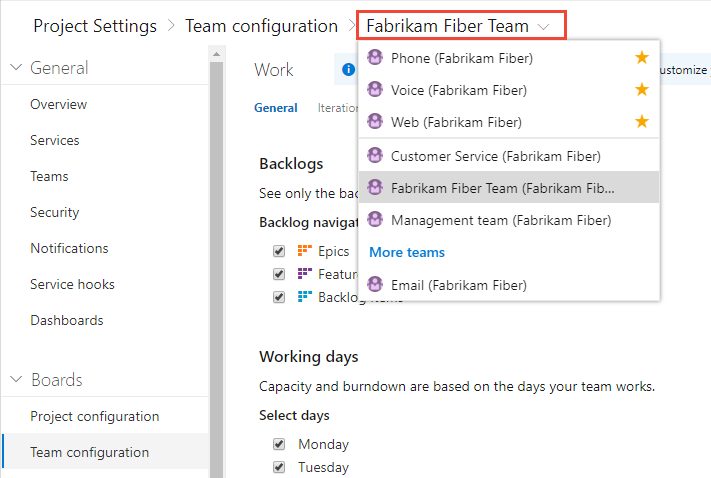711x478 pixels.
Task: Click the Email team avatar icon
Action: pos(375,285)
